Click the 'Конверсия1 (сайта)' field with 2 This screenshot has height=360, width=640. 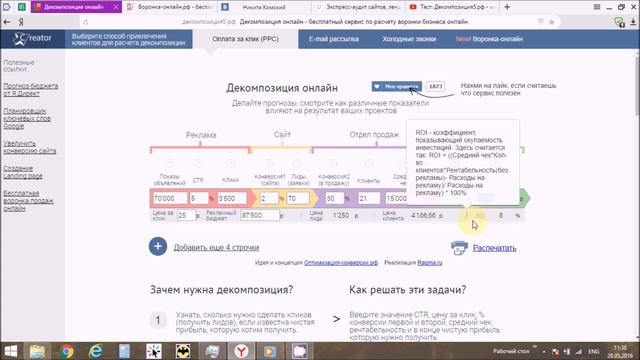269,198
